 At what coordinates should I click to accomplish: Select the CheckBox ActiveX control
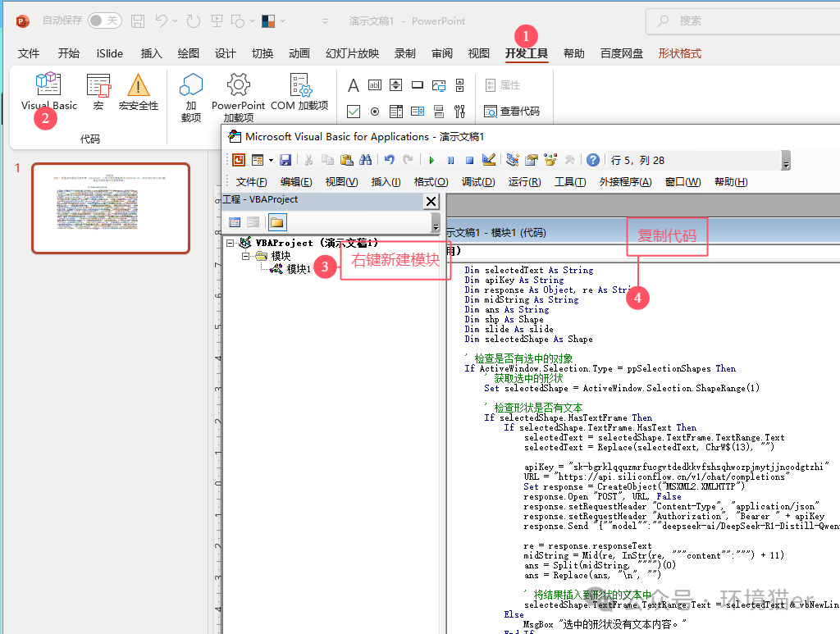pyautogui.click(x=353, y=112)
